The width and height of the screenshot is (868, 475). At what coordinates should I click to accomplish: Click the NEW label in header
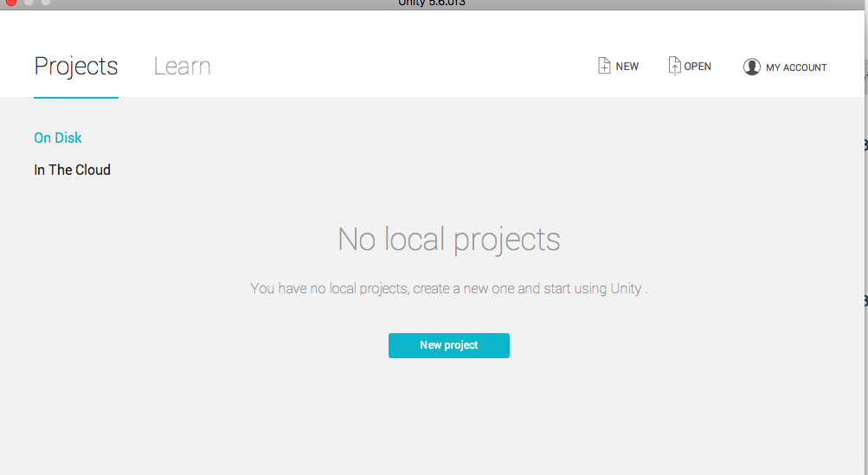click(x=627, y=67)
